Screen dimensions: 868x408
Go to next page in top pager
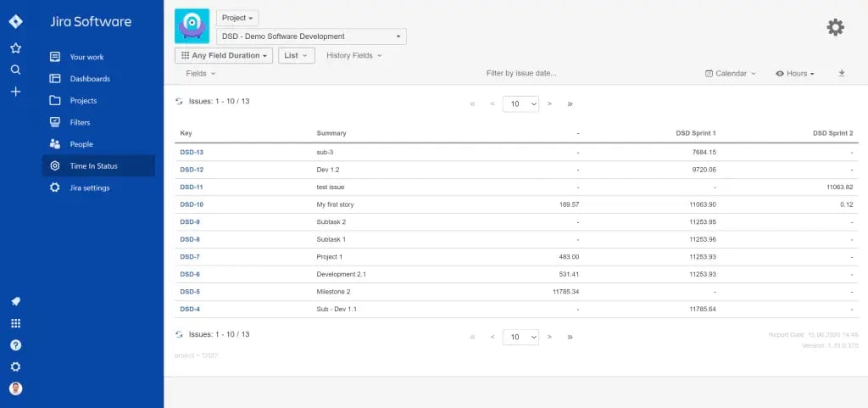tap(549, 104)
